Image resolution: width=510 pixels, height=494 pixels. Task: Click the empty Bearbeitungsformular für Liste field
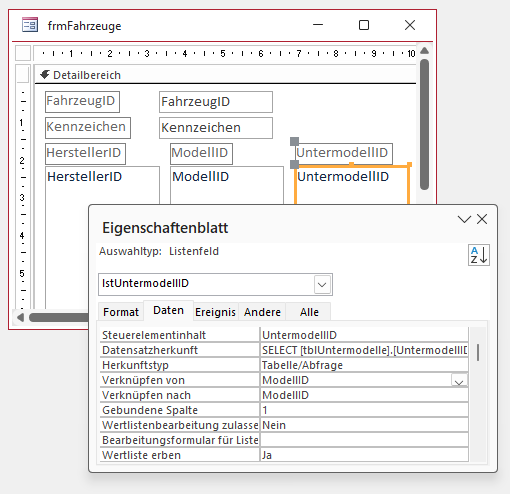[364, 440]
